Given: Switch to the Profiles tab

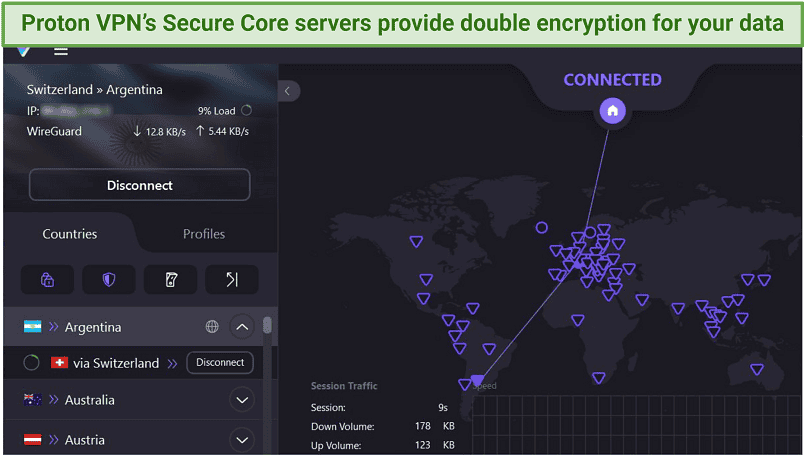Looking at the screenshot, I should pos(204,234).
